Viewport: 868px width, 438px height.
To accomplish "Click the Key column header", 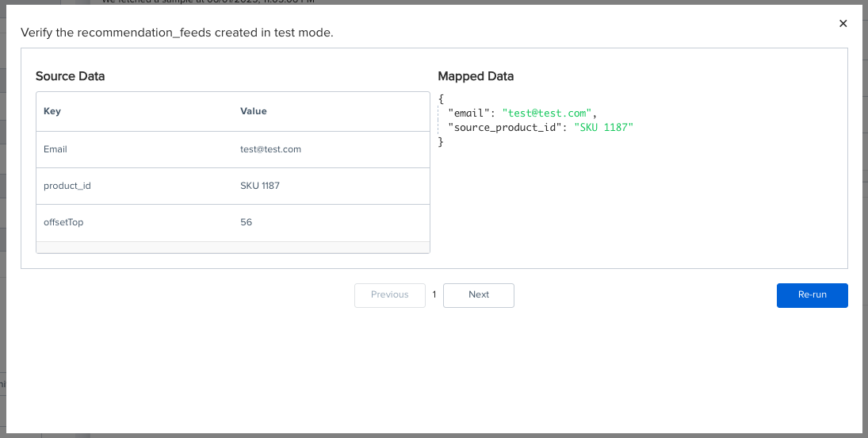I will 52,111.
